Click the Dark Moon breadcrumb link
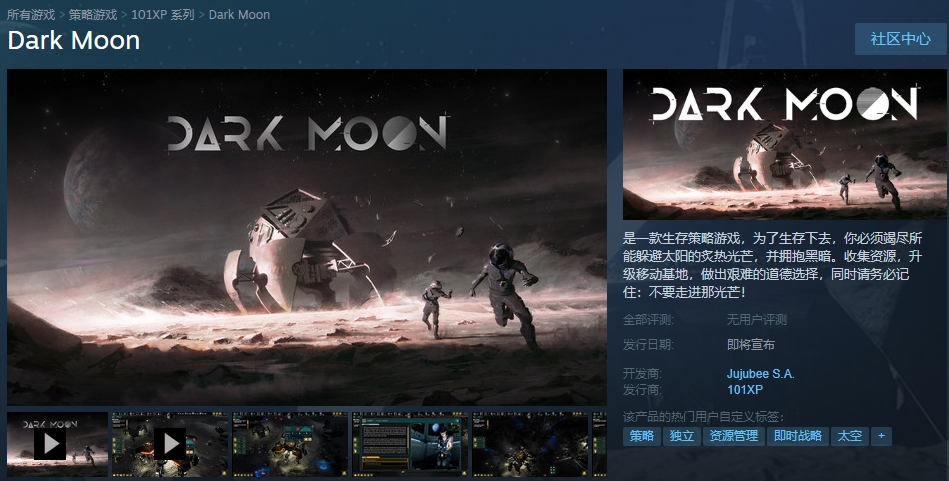This screenshot has width=949, height=481. tap(239, 15)
